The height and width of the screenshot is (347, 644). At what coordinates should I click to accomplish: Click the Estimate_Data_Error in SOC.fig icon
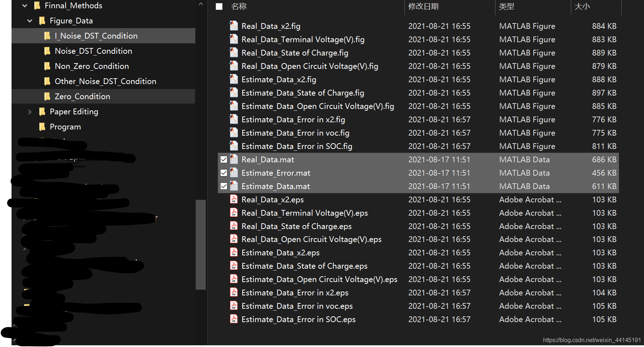point(234,146)
